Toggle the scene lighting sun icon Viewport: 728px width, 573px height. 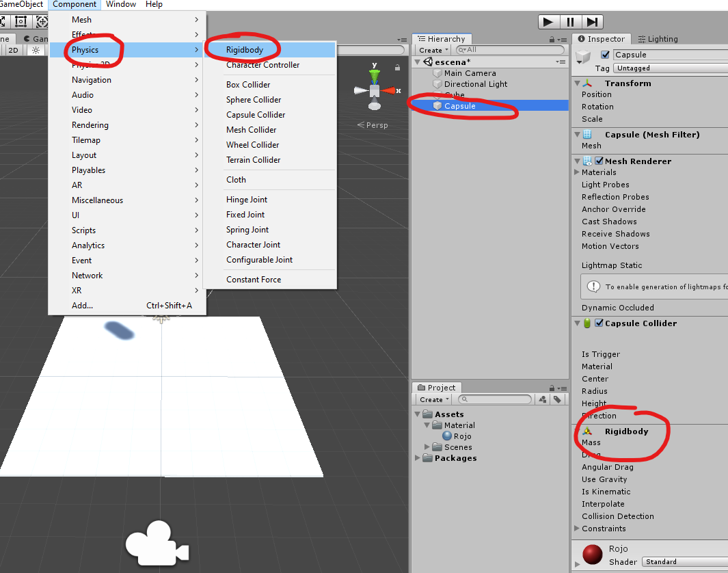(x=36, y=50)
